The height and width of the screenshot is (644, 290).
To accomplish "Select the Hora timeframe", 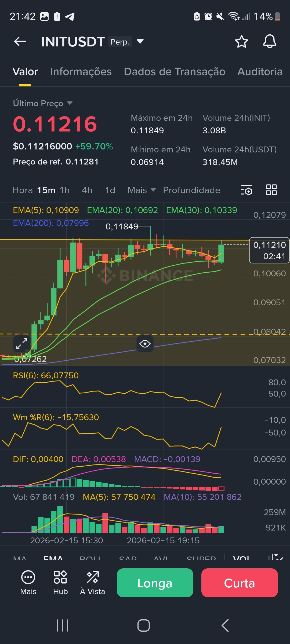I will [22, 190].
